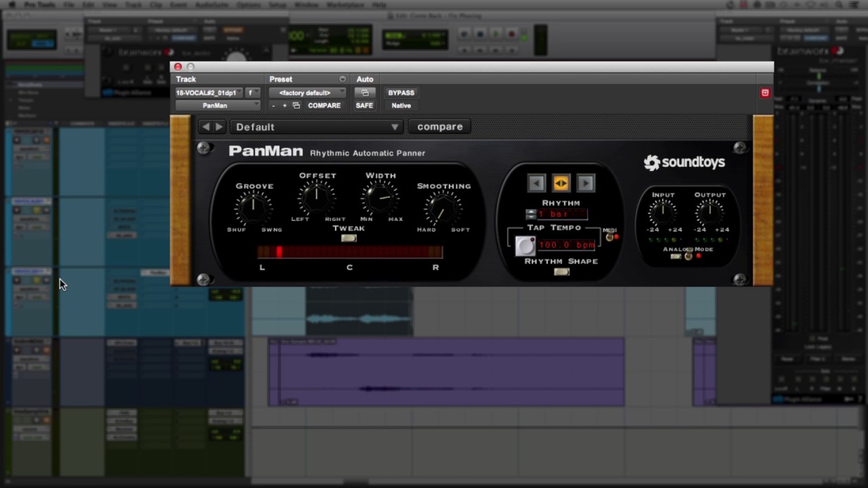Image resolution: width=868 pixels, height=488 pixels.
Task: Open the Rhythm Shape editor button
Action: coord(561,272)
